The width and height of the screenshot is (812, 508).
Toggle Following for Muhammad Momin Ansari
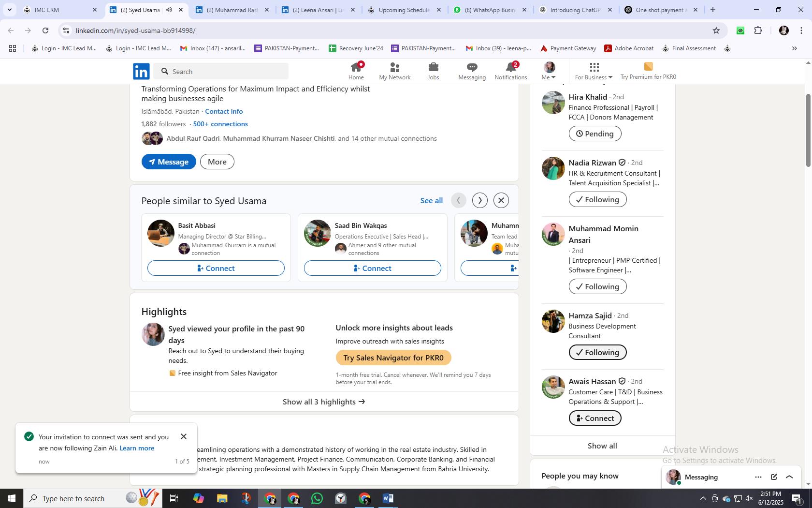[597, 286]
